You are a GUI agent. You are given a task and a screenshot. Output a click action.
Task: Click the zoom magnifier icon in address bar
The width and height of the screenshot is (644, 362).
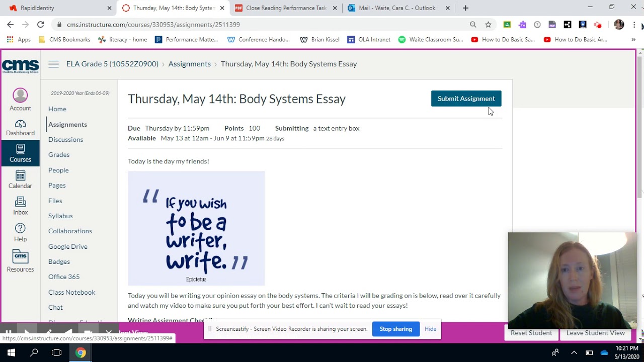point(473,24)
